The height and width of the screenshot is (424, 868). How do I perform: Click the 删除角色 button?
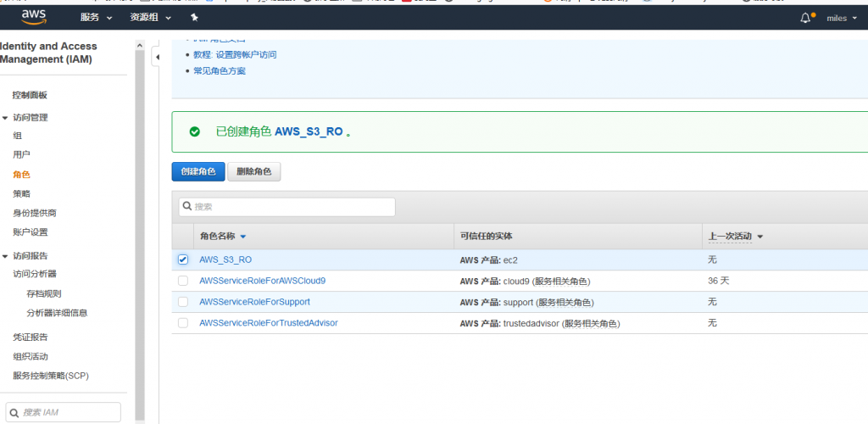(254, 171)
